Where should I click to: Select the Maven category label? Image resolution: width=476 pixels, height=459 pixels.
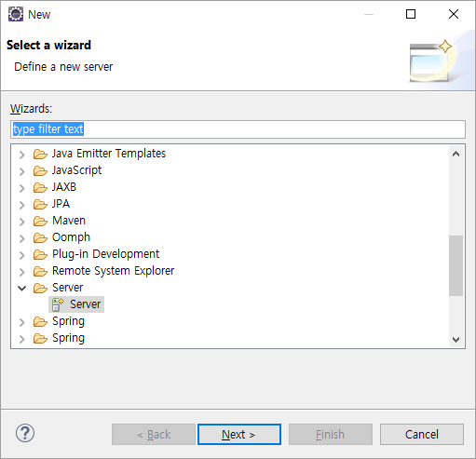[69, 221]
